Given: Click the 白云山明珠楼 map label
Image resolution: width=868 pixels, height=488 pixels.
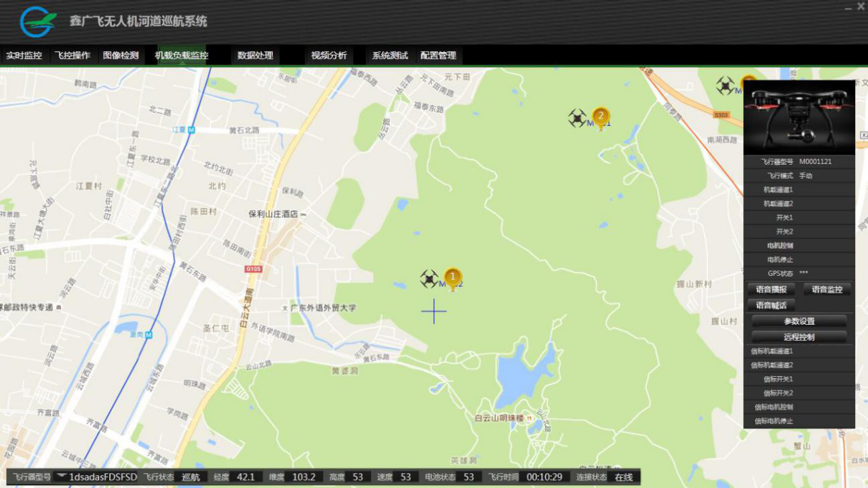Looking at the screenshot, I should 499,418.
